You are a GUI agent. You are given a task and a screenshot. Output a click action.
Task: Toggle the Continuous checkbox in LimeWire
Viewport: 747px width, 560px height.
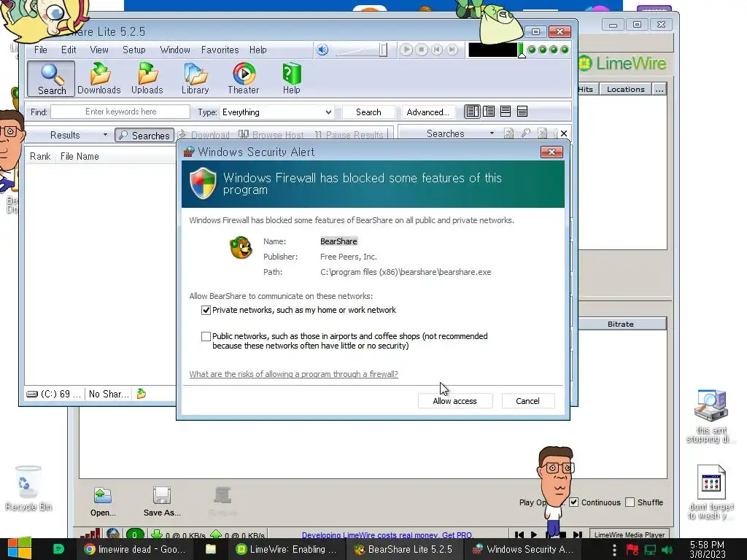click(574, 502)
